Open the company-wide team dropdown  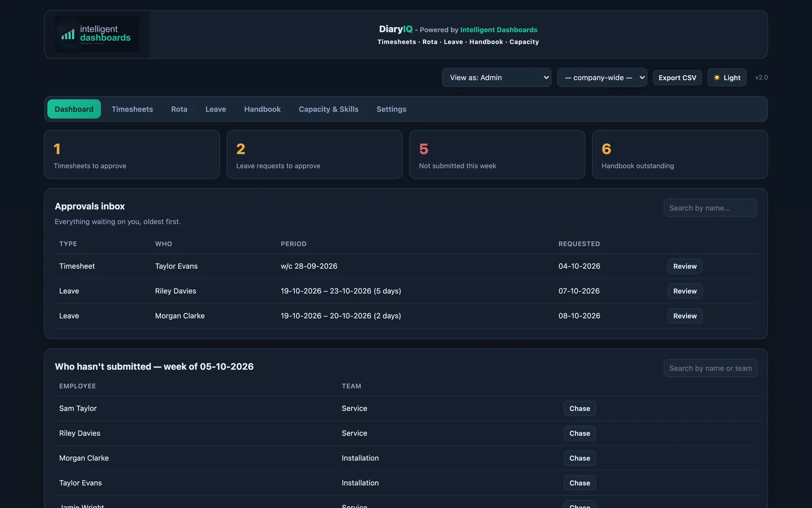point(602,78)
